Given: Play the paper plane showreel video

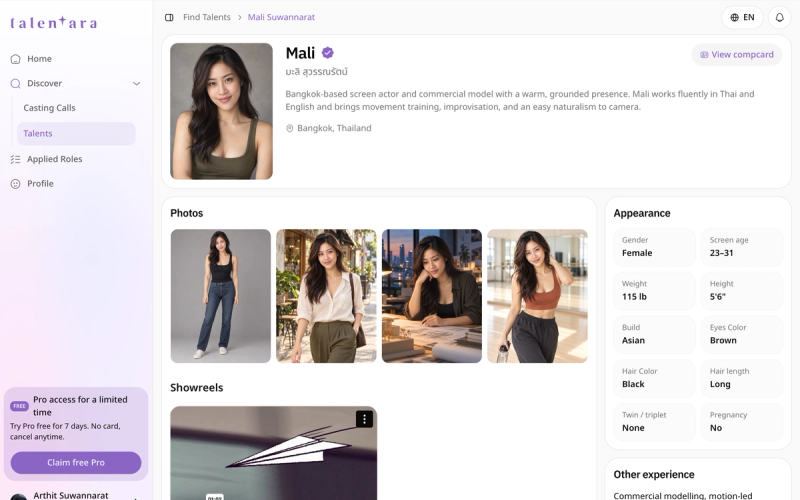Looking at the screenshot, I should 273,453.
